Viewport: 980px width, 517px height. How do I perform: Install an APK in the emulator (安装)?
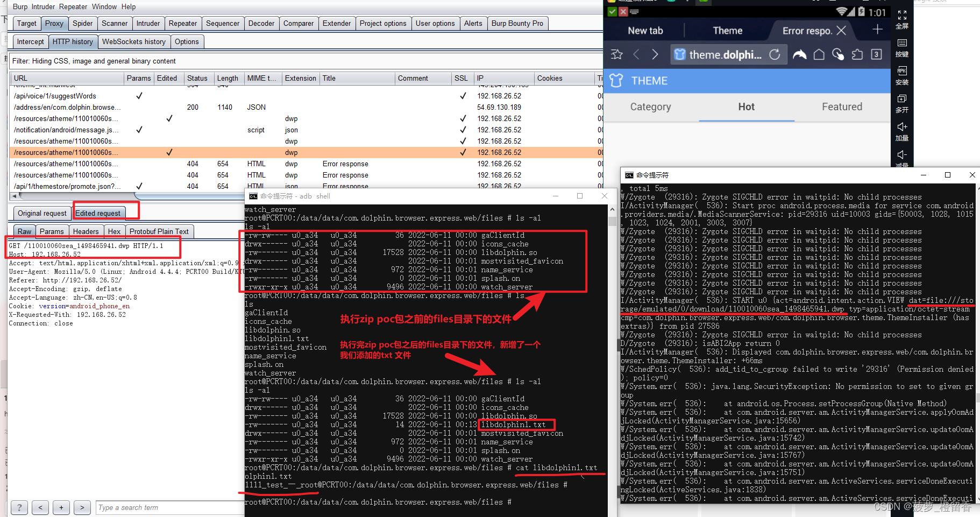click(902, 76)
